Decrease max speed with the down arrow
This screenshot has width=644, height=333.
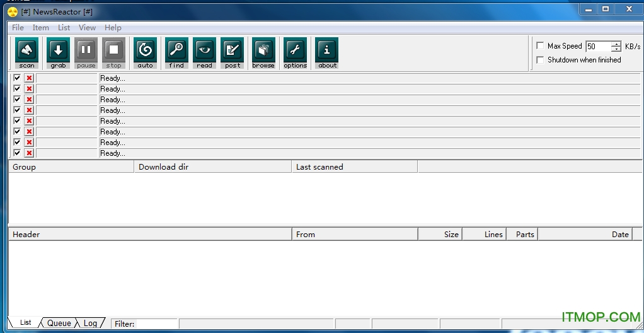pos(616,49)
